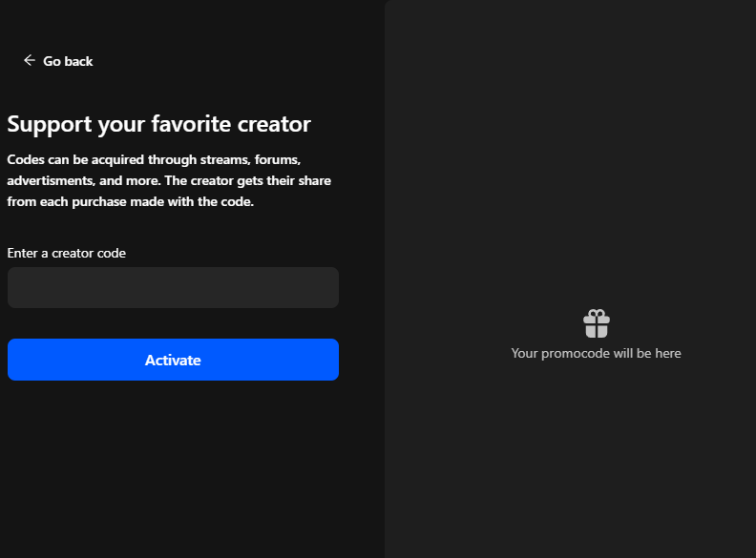Place cursor in the creator code box
756x558 pixels.
(173, 287)
